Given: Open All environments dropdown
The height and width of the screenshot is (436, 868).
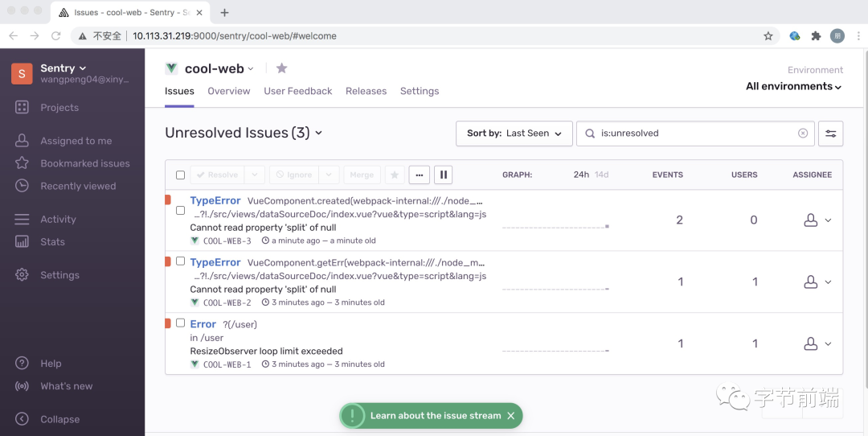Looking at the screenshot, I should pos(794,86).
